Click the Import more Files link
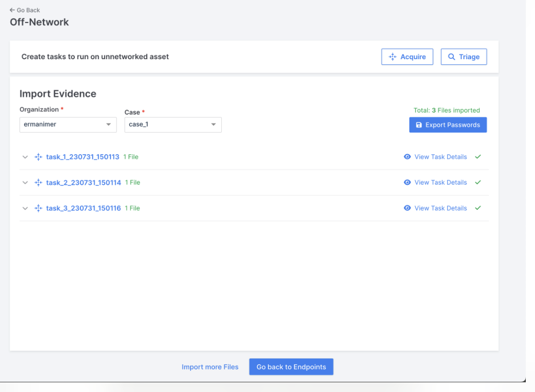This screenshot has width=535, height=392. (x=210, y=367)
